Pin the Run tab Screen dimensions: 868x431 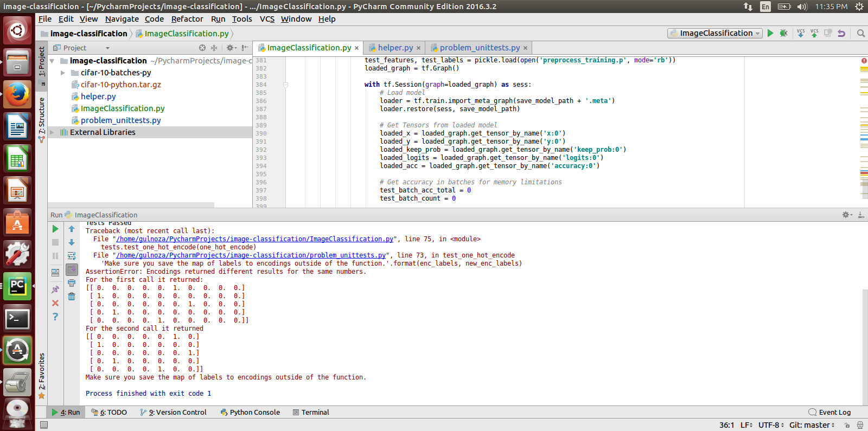pyautogui.click(x=55, y=290)
